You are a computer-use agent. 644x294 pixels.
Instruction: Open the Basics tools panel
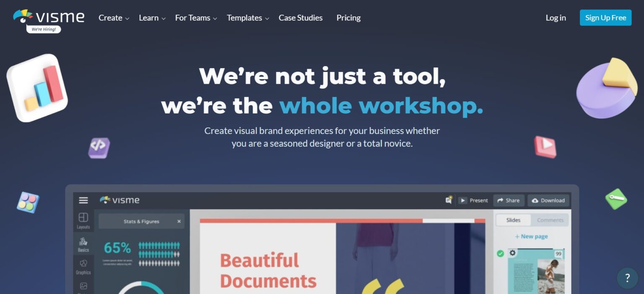83,243
